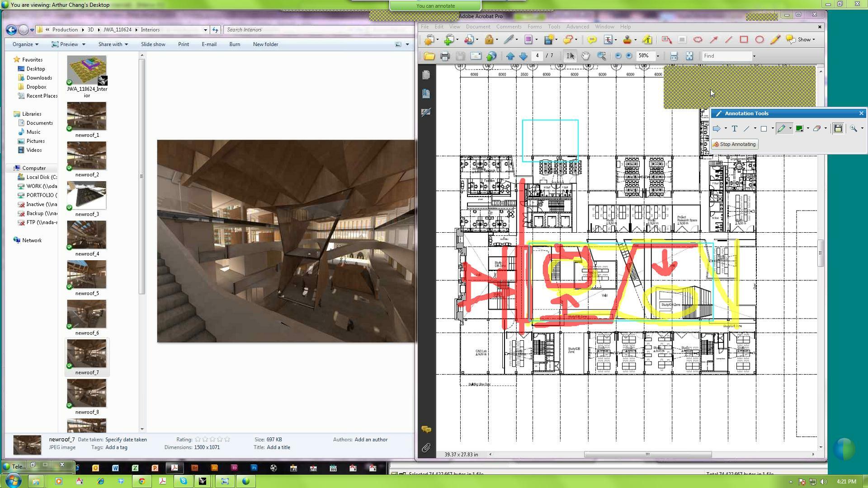This screenshot has width=868, height=488.
Task: Open Acrobat Attachments paperclip panel
Action: (426, 448)
